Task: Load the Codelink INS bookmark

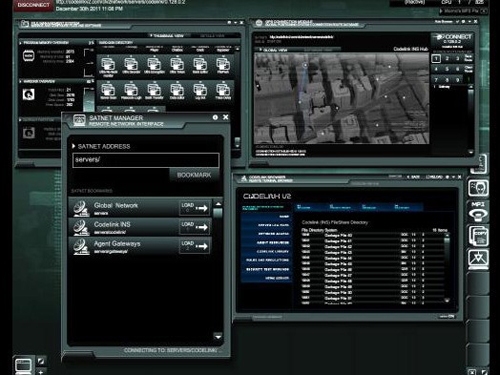Action: tap(195, 227)
